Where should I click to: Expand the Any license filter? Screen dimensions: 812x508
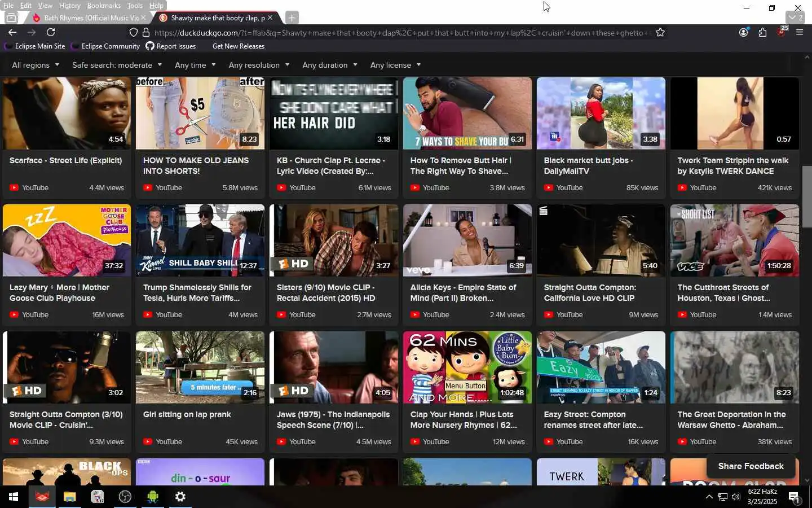pyautogui.click(x=395, y=65)
